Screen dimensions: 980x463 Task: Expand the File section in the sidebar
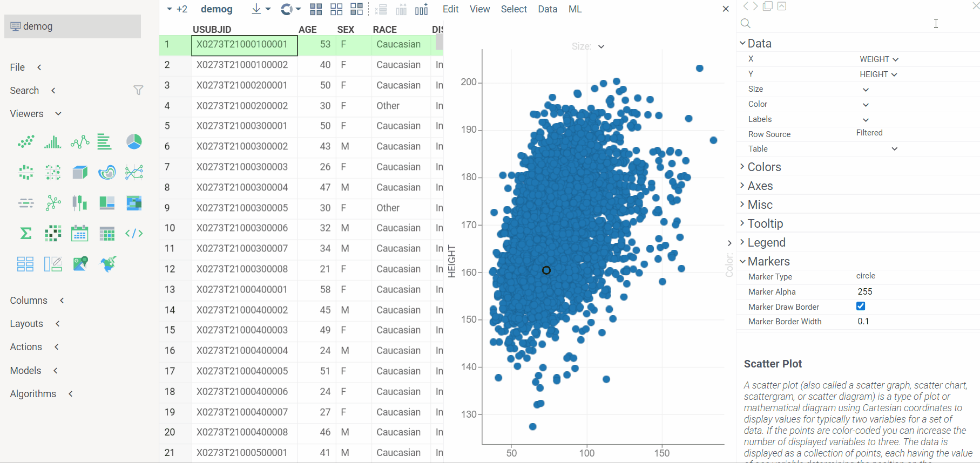(x=25, y=67)
